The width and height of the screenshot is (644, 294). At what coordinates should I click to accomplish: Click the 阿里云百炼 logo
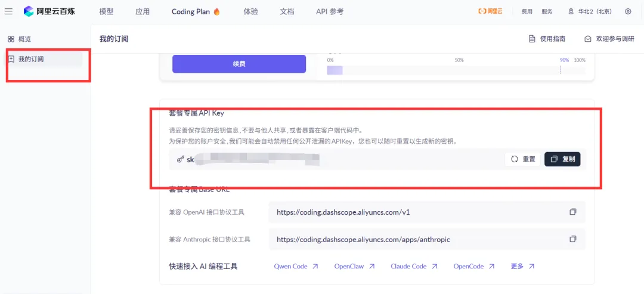[49, 11]
